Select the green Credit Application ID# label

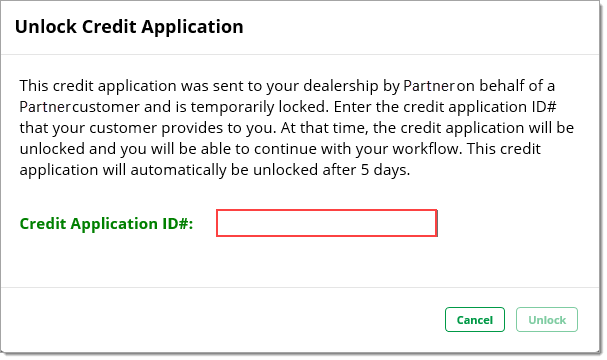(x=106, y=224)
